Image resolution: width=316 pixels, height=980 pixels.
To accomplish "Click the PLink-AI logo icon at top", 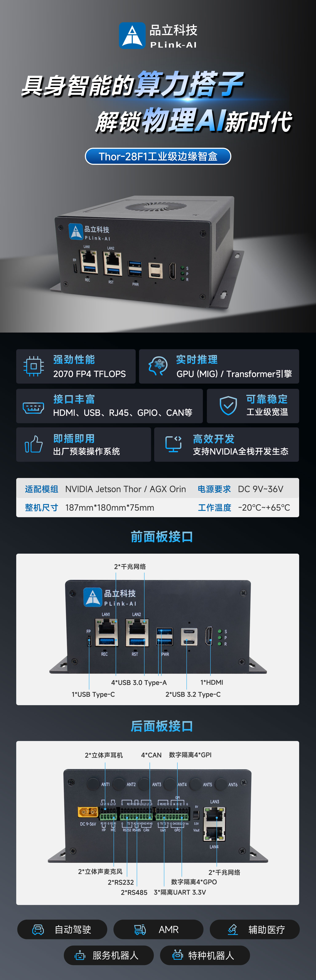I will click(132, 36).
